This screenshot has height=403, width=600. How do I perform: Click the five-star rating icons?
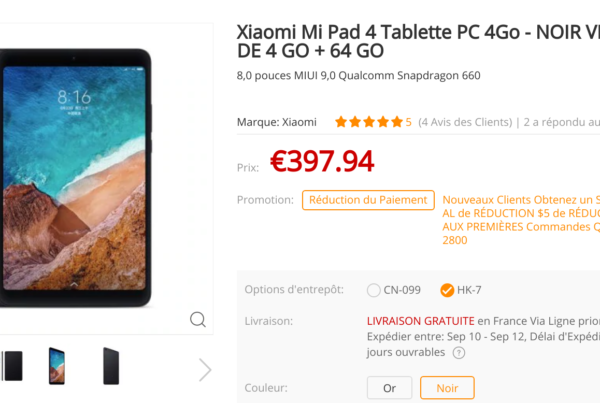click(369, 122)
